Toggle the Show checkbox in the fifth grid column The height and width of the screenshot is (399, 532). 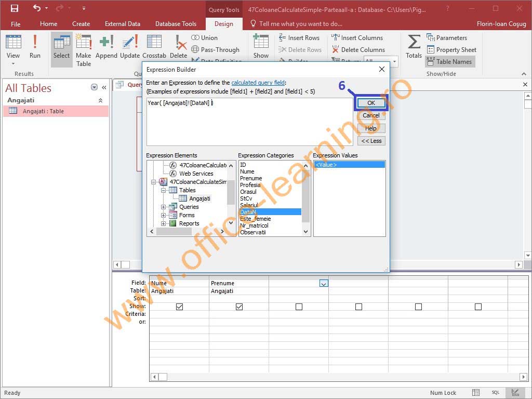coord(418,307)
